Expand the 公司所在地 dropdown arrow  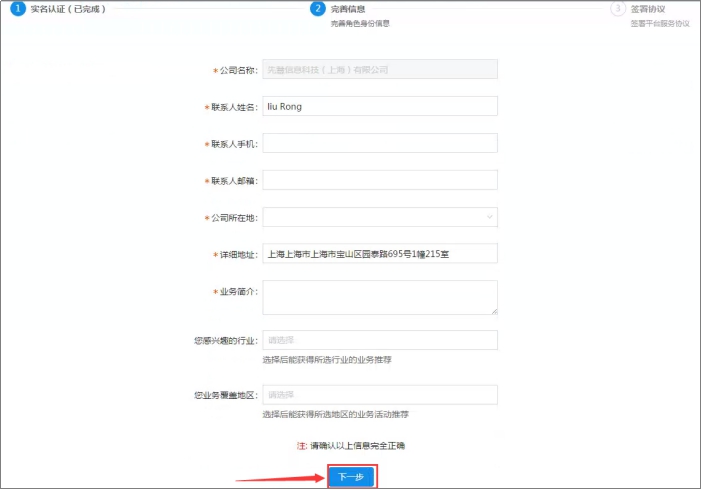489,217
